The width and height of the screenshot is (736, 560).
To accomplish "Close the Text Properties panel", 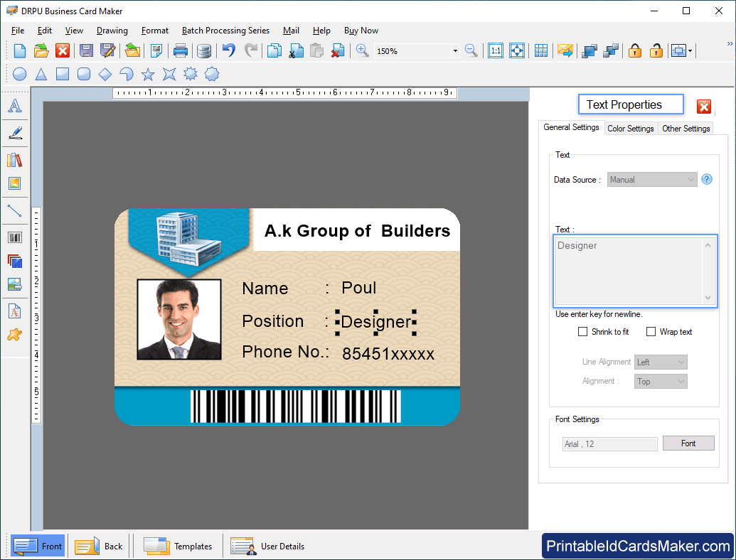I will tap(703, 107).
